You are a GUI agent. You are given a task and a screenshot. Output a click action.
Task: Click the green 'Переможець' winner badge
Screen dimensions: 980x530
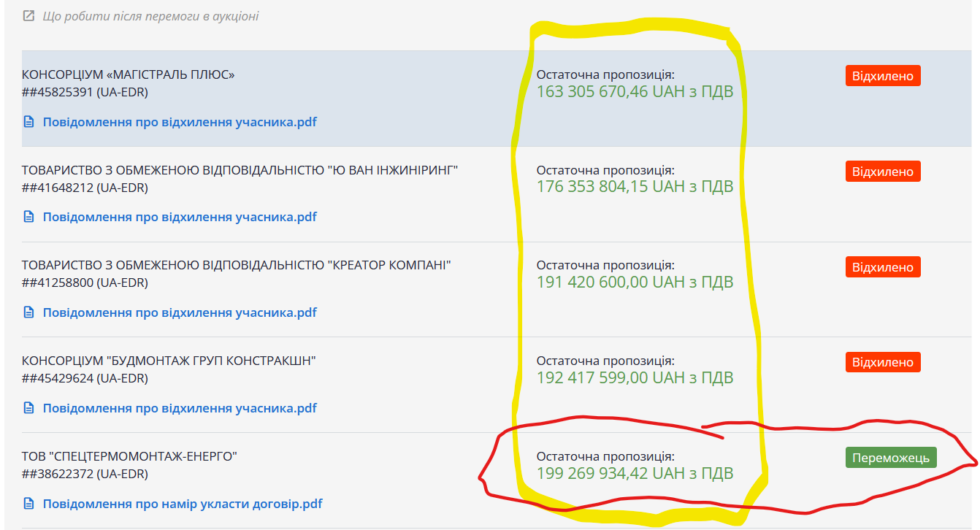point(890,458)
